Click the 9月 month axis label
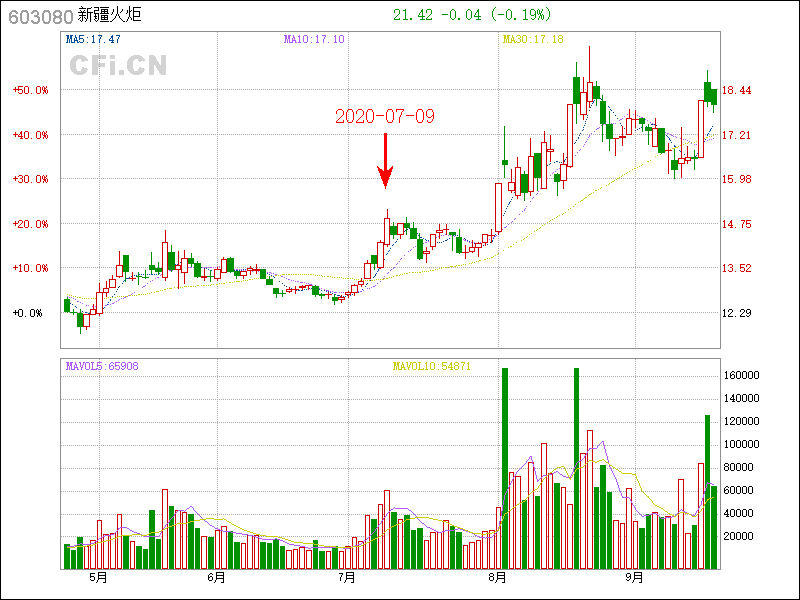 tap(635, 577)
